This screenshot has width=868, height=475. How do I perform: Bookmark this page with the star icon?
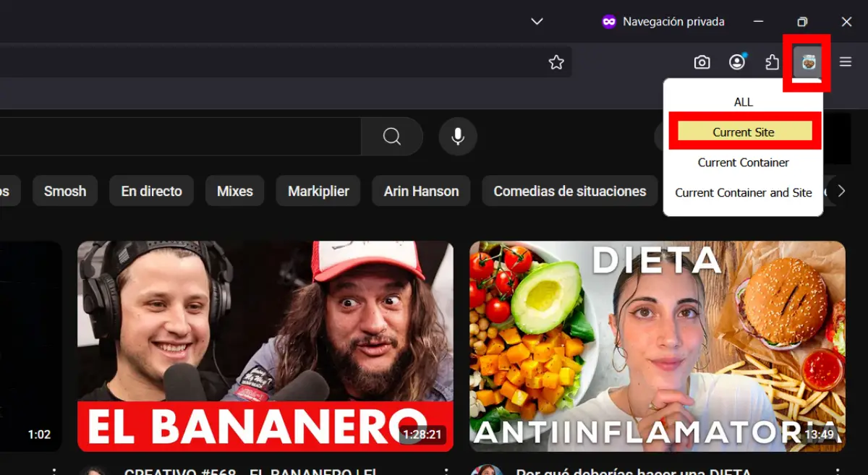[556, 63]
